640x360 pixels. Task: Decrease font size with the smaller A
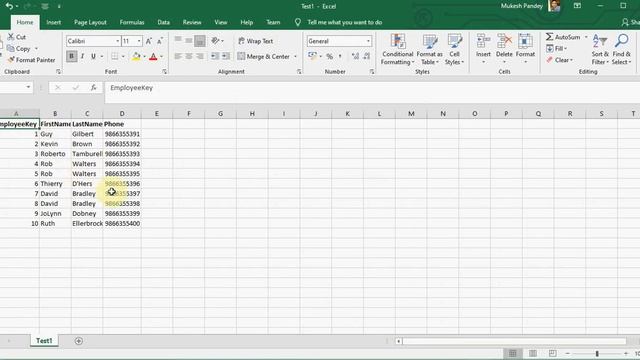160,41
